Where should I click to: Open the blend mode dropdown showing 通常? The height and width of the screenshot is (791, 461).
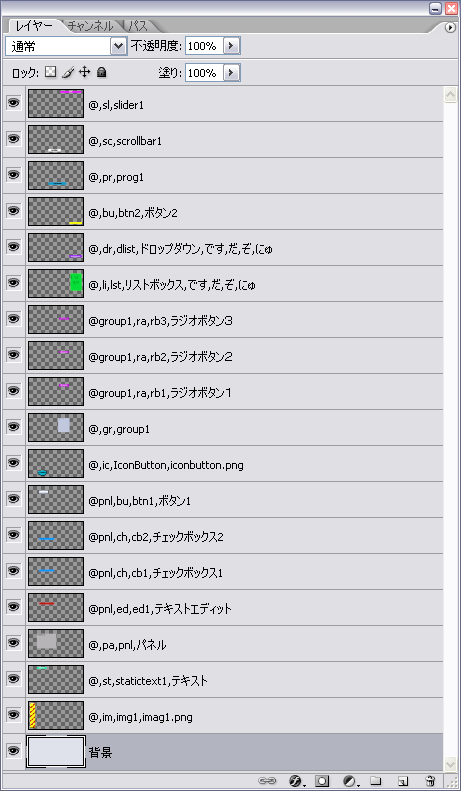66,46
